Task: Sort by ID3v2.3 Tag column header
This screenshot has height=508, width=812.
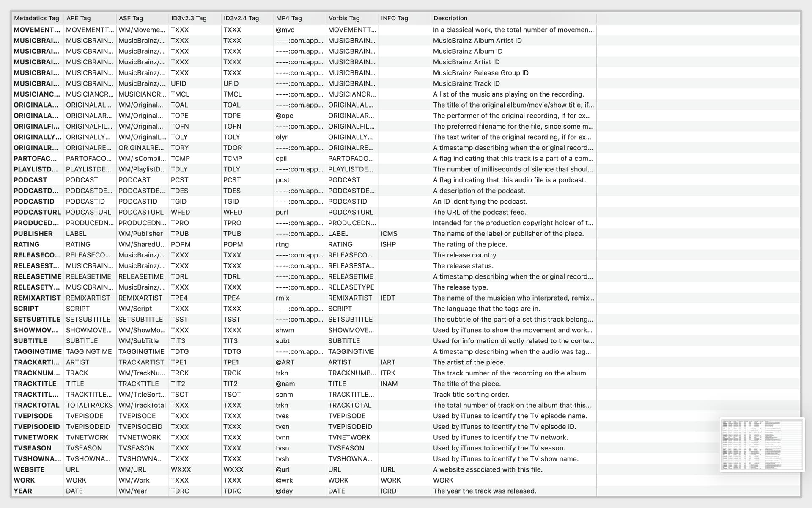Action: (x=189, y=18)
